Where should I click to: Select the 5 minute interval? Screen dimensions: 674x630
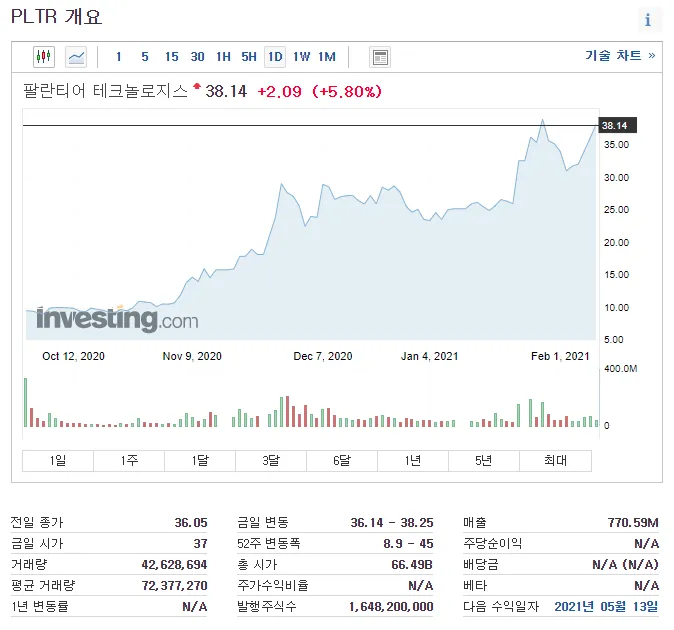[x=145, y=57]
